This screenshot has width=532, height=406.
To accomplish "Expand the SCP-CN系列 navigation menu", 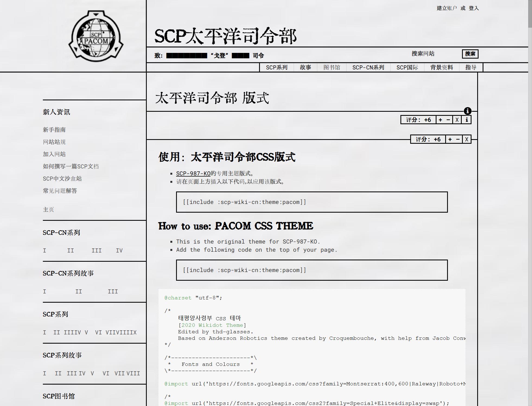I will coord(368,68).
